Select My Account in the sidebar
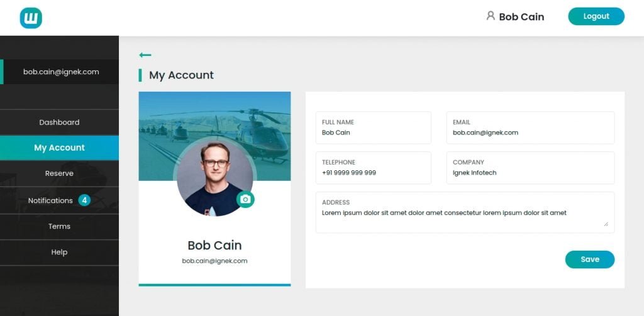Viewport: 644px width, 316px height. point(59,148)
